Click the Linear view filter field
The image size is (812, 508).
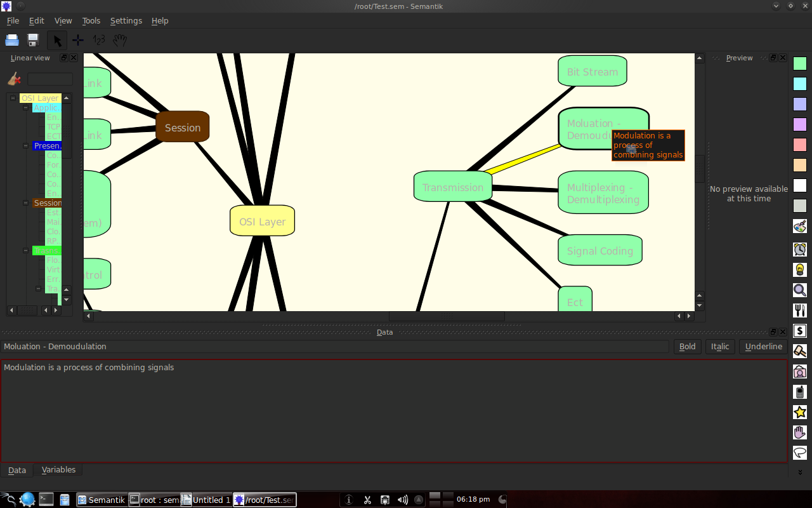(50, 79)
